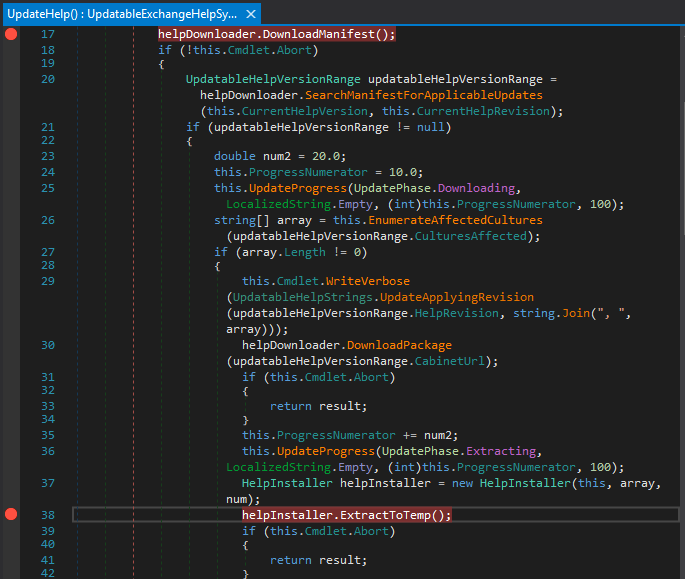Click line number 33 in the gutter
685x579 pixels.
(48, 408)
